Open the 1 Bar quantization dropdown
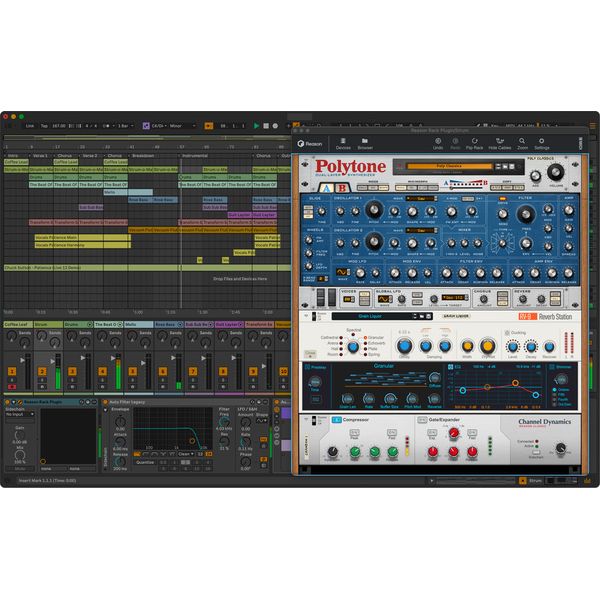The image size is (600, 600). pyautogui.click(x=126, y=126)
